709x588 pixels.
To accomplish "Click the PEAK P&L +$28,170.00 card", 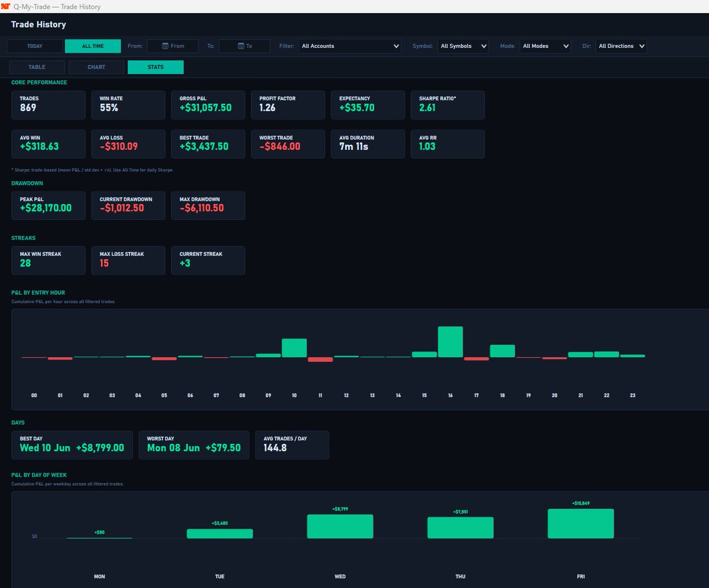I will pos(48,205).
